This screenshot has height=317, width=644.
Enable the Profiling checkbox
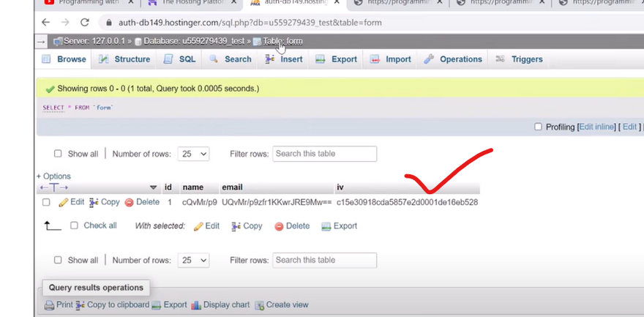pos(538,127)
